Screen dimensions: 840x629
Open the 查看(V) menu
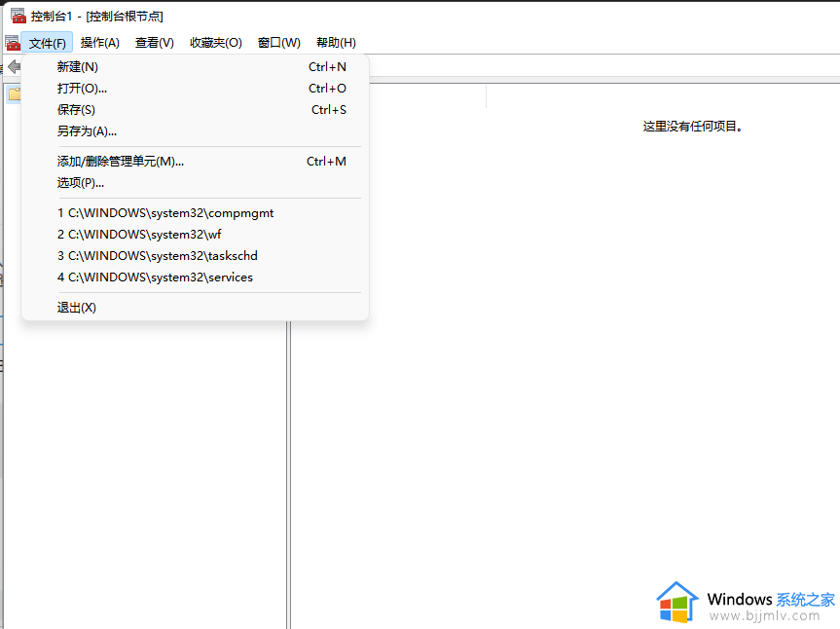(x=155, y=43)
